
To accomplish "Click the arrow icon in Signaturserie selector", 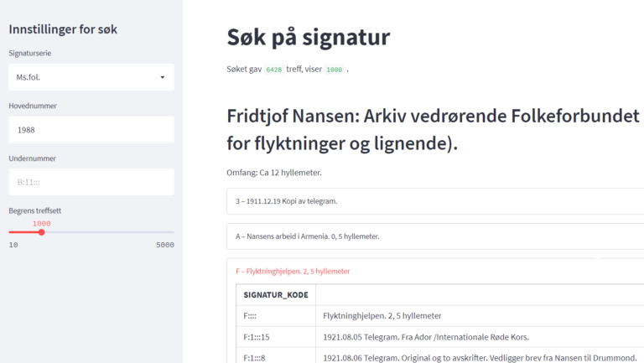I will pyautogui.click(x=162, y=77).
